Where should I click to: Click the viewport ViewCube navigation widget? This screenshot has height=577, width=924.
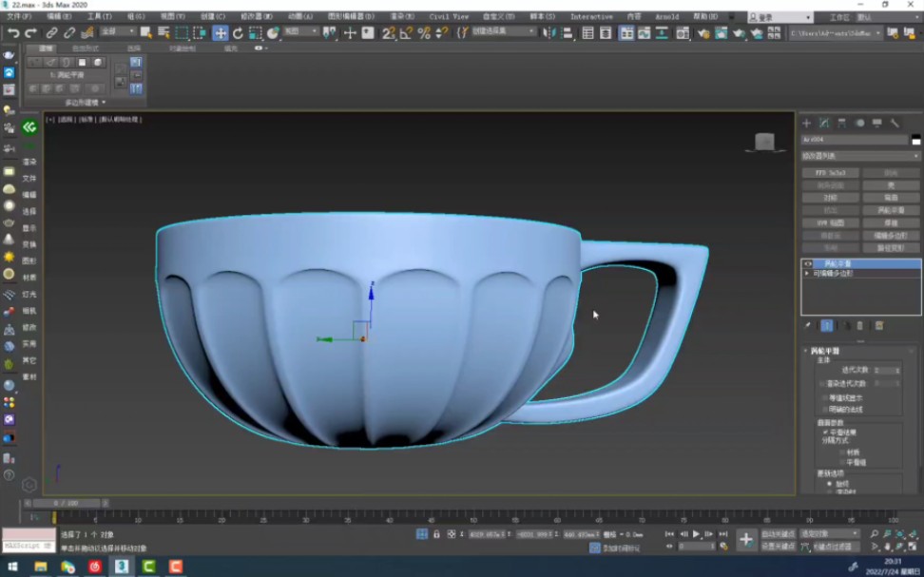click(764, 143)
